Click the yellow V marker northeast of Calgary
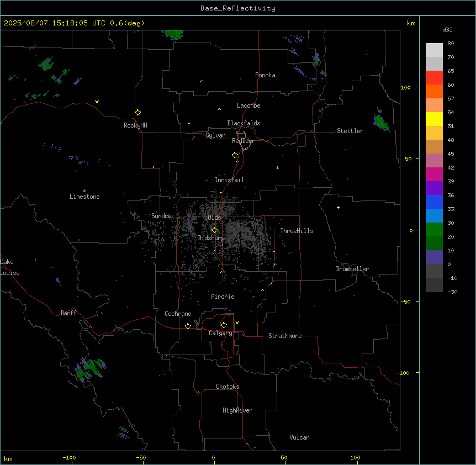 (x=237, y=323)
